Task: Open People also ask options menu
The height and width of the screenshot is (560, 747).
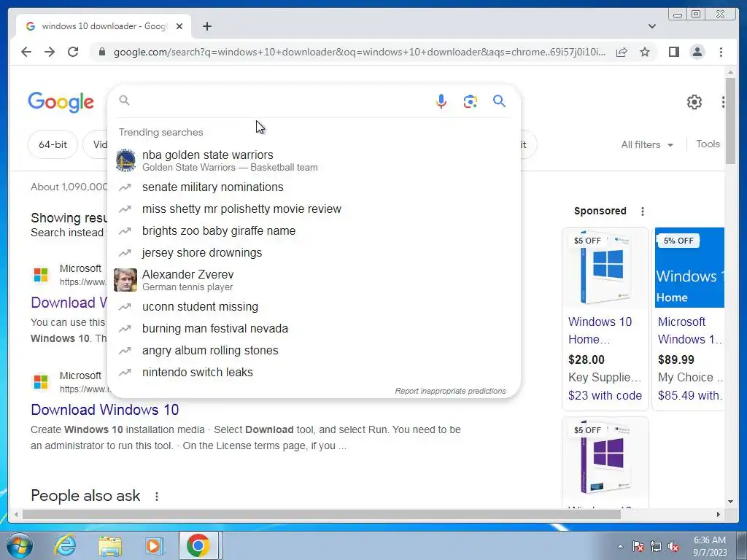Action: [157, 496]
